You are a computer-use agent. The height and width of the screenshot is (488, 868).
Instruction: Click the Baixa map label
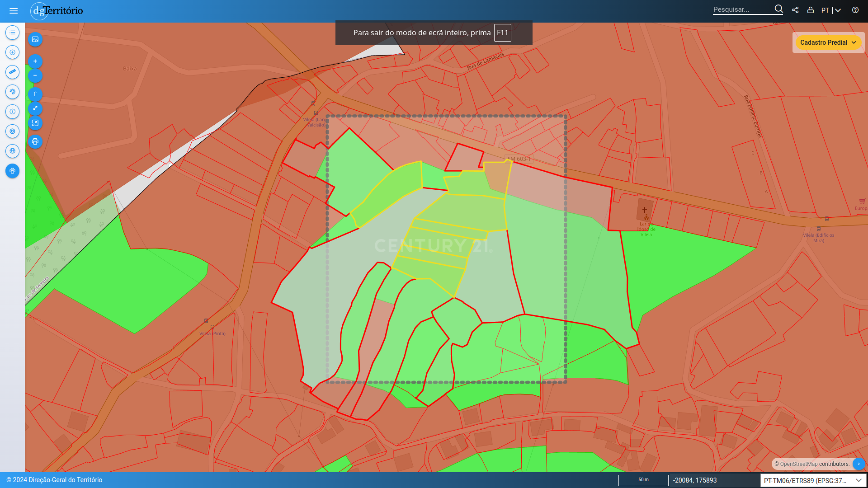pos(130,69)
